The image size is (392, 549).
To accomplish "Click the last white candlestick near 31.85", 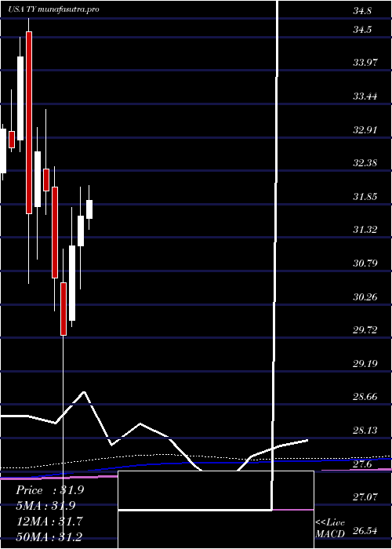I will (89, 209).
